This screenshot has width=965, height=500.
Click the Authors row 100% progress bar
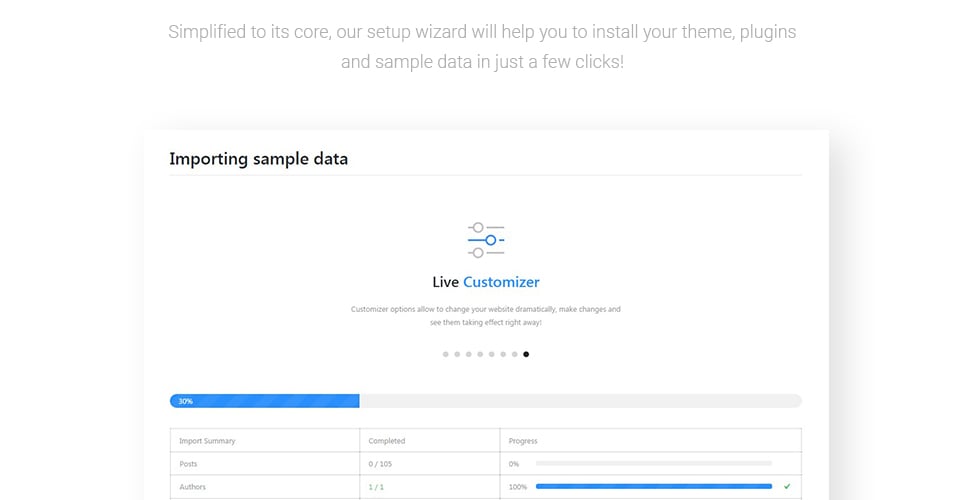[x=654, y=486]
